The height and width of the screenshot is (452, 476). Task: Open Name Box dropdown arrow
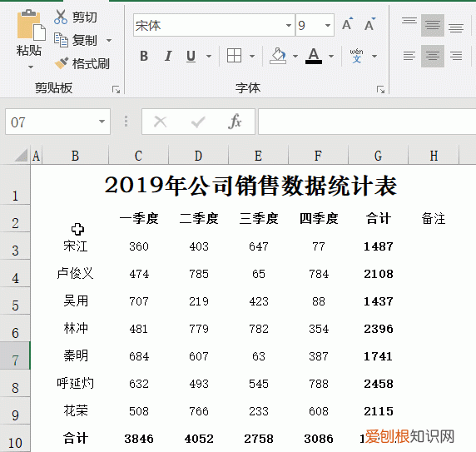(102, 122)
